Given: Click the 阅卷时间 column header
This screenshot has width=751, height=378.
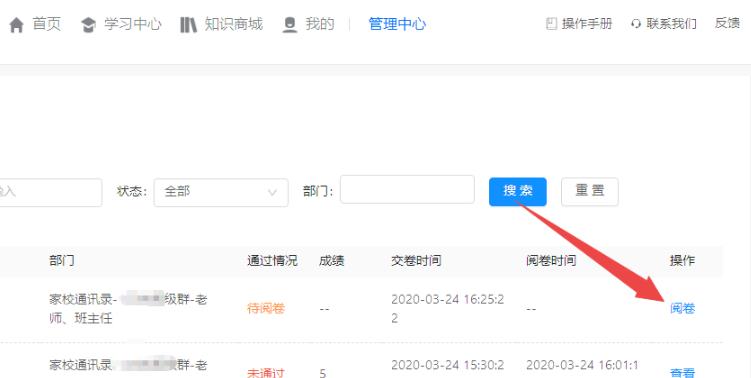Looking at the screenshot, I should click(551, 261).
